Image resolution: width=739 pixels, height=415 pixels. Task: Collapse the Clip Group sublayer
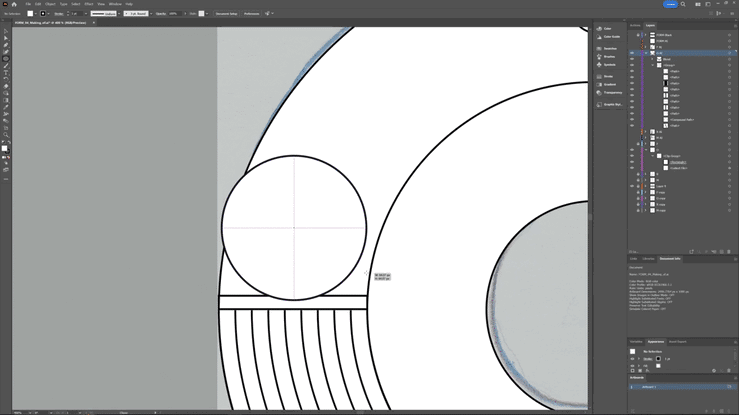(653, 156)
